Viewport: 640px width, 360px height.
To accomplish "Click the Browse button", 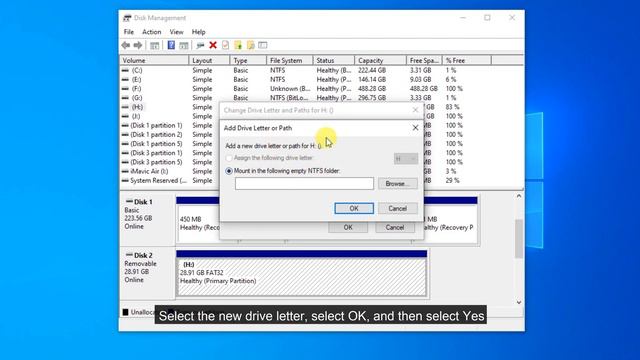I will pyautogui.click(x=398, y=184).
